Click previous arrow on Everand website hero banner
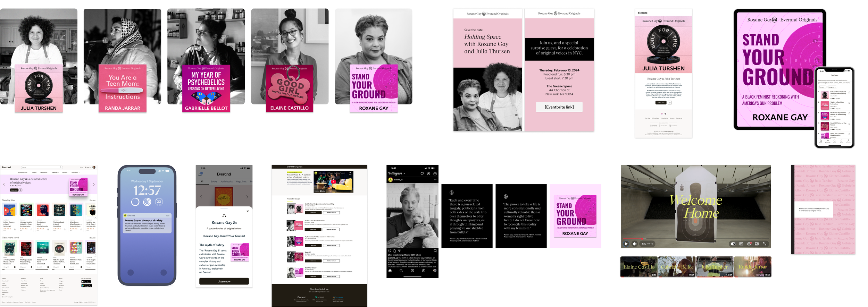 [4, 184]
